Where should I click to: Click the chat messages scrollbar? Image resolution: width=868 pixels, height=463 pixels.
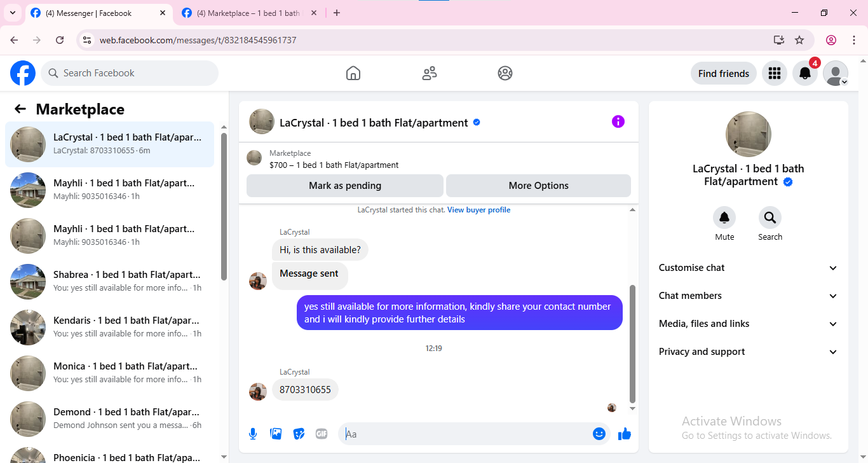[632, 343]
